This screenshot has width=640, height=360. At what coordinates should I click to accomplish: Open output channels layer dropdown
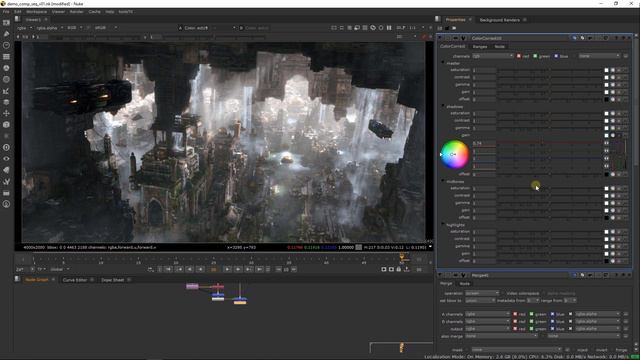pyautogui.click(x=487, y=329)
